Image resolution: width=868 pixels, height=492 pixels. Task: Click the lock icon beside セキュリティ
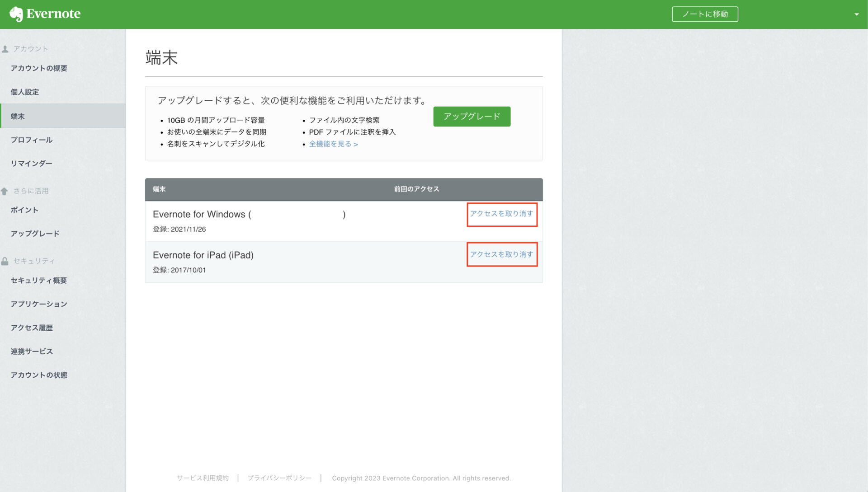pos(5,261)
